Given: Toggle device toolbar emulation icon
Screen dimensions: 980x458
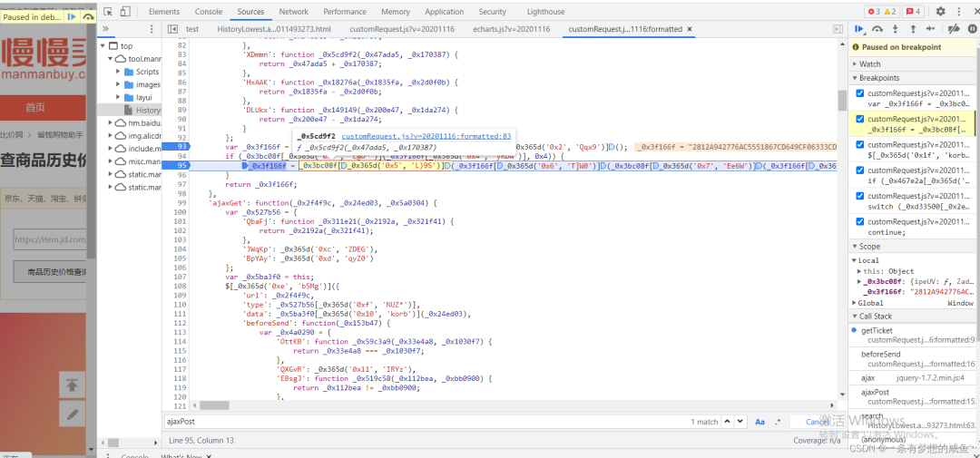Looking at the screenshot, I should coord(127,12).
